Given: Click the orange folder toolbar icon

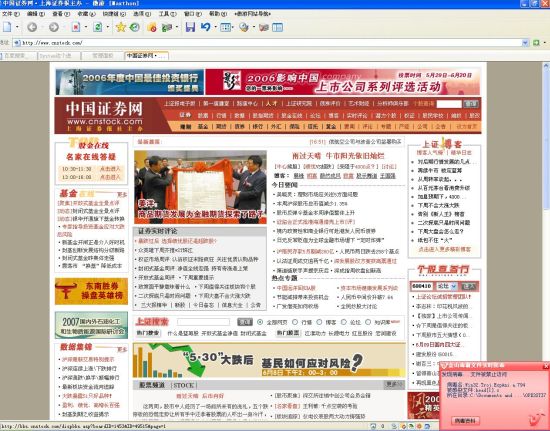Looking at the screenshot, I should click(152, 27).
